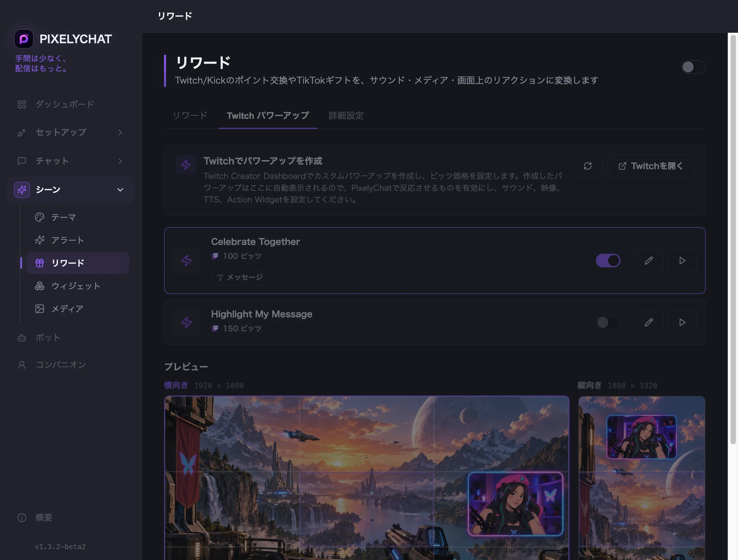
Task: Enable the Highlight My Message toggle
Action: (608, 322)
